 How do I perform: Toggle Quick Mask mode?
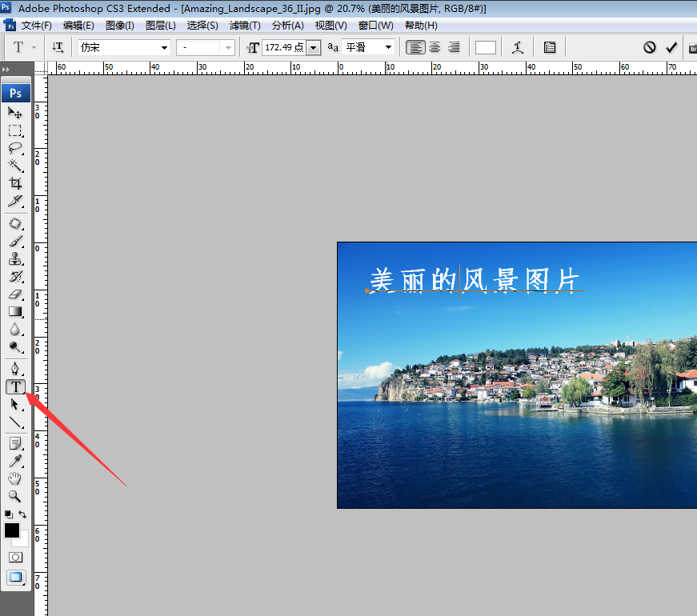[15, 557]
